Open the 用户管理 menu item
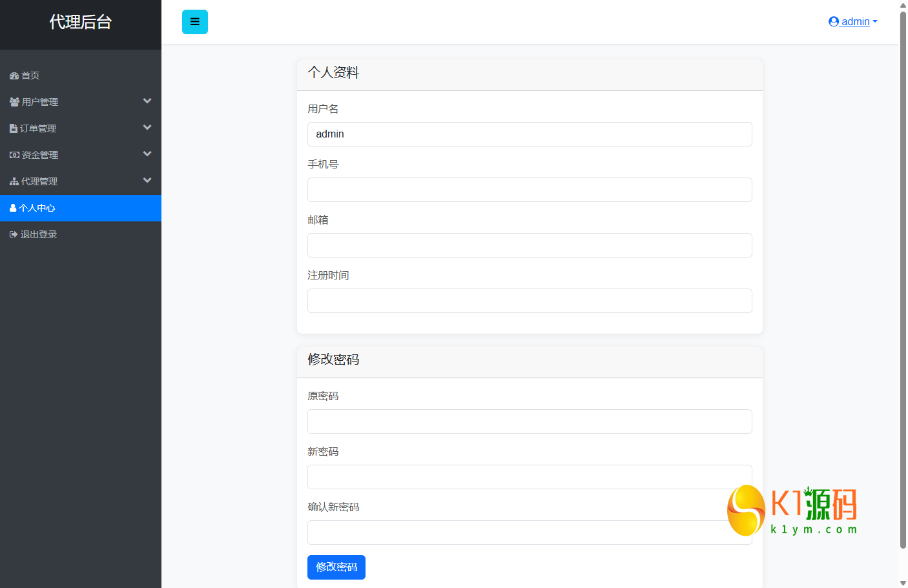Viewport: 908px width, 588px height. (81, 102)
